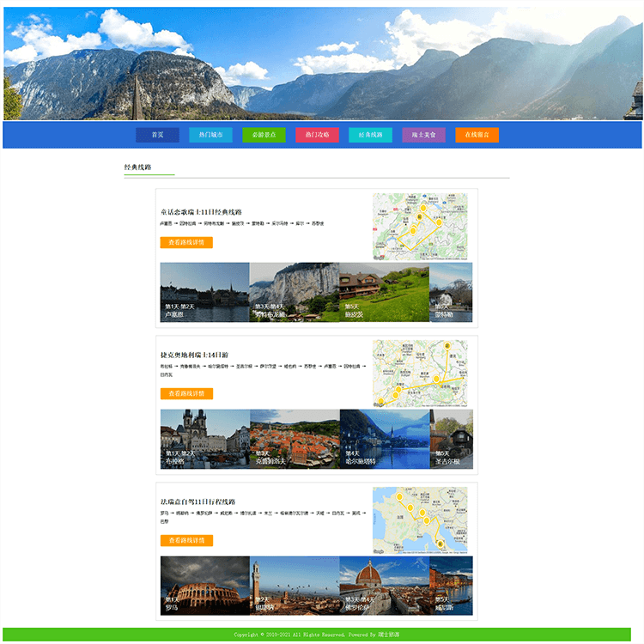
Task: Open the purple 瑞士美食 menu item
Action: 423,135
